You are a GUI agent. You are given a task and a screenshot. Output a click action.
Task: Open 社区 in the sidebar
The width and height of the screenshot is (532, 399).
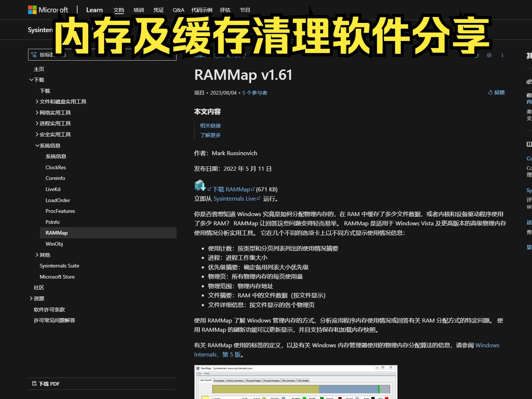(x=39, y=287)
